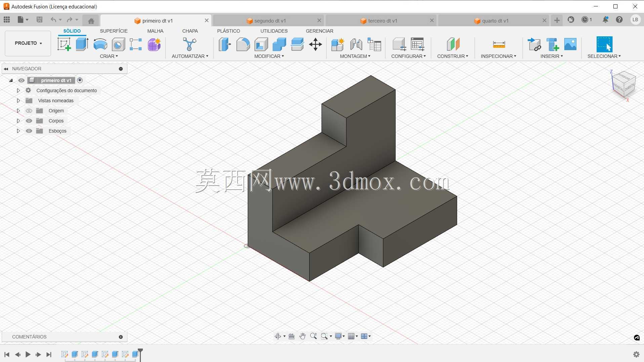Select the Combine tool
Viewport: 644px width, 362px height.
279,44
